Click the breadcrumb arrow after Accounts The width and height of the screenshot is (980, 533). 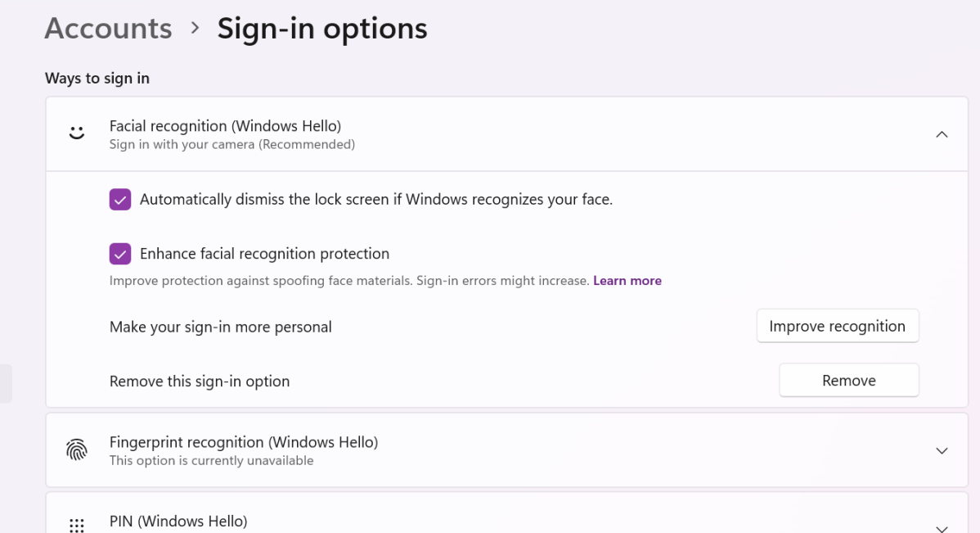pos(195,28)
